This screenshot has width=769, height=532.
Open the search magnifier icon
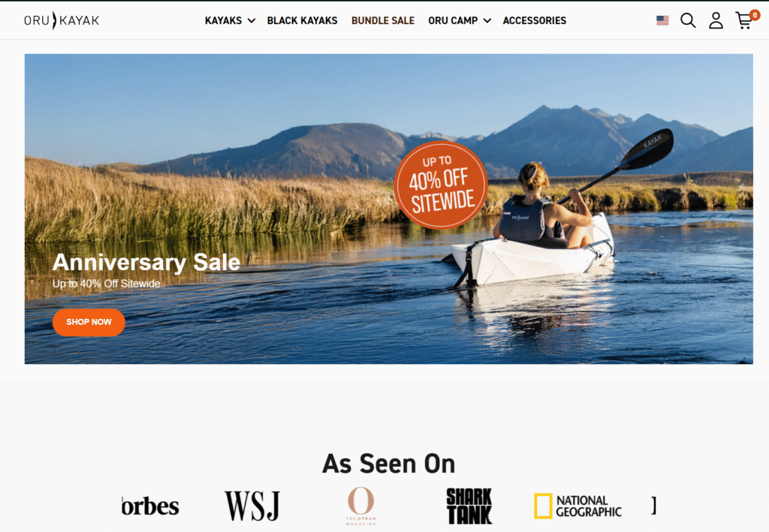pyautogui.click(x=688, y=20)
